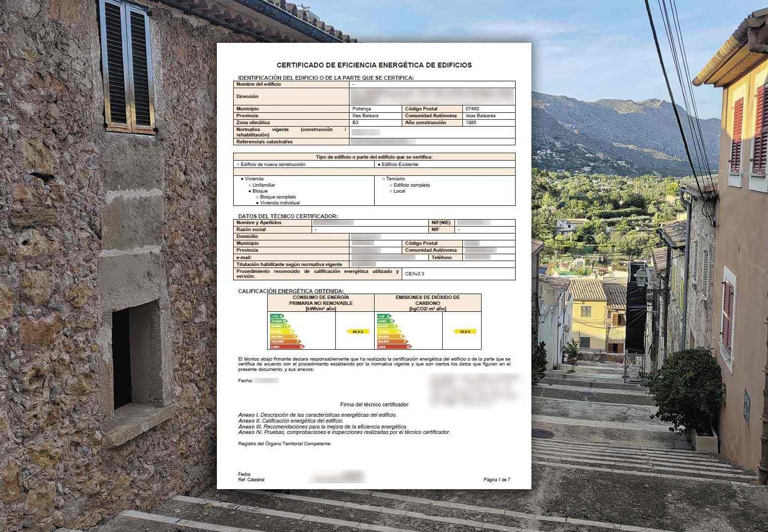The image size is (768, 532).
Task: Click the yellow '86.4 D' energy rating arrow
Action: point(358,332)
